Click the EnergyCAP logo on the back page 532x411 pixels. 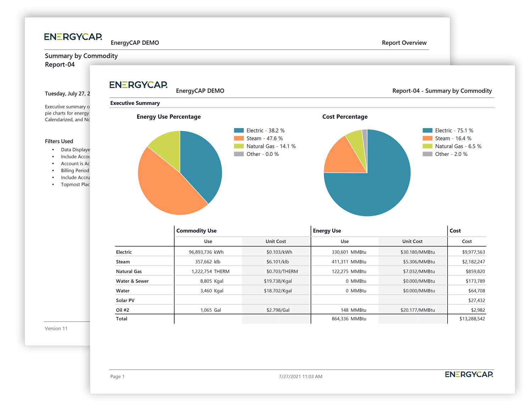[73, 37]
